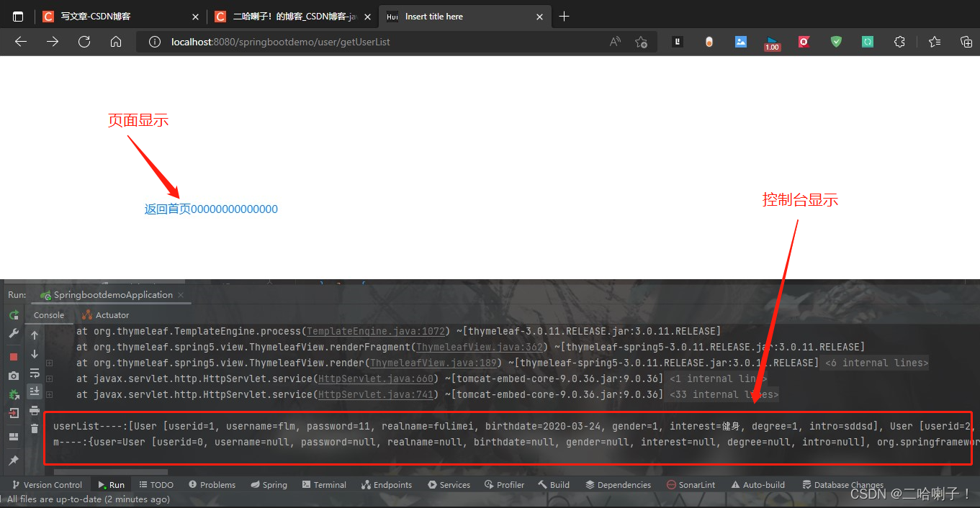Image resolution: width=980 pixels, height=508 pixels.
Task: Go forward in the browser
Action: click(x=53, y=42)
